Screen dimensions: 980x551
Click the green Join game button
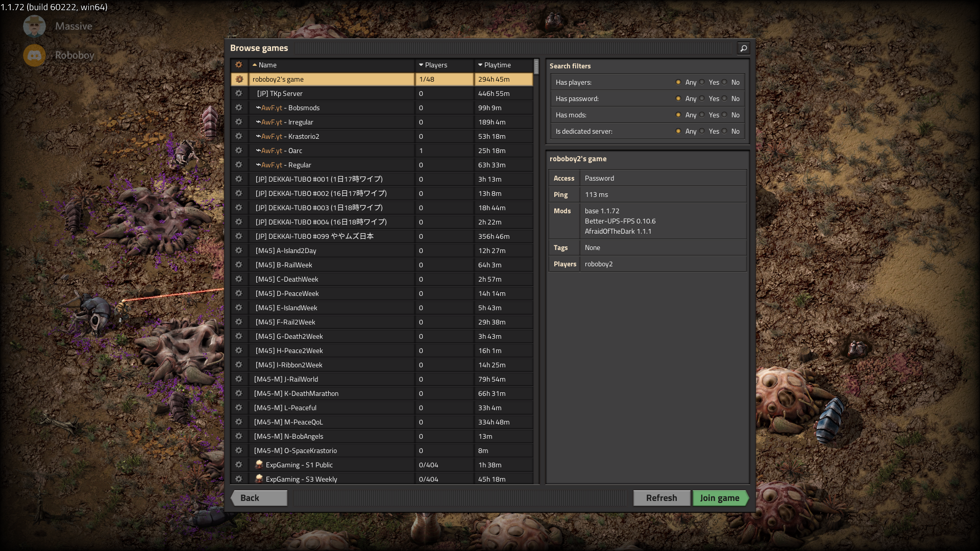coord(720,498)
